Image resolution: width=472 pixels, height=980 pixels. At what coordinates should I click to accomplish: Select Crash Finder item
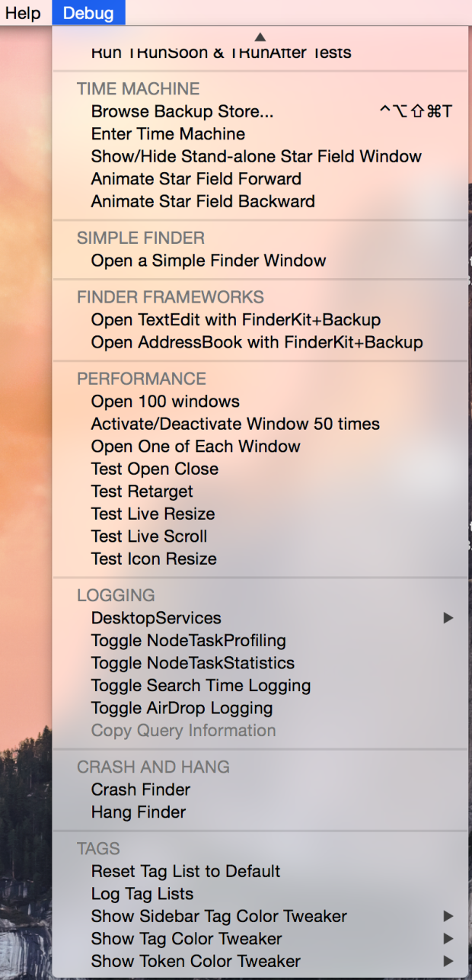tap(140, 789)
